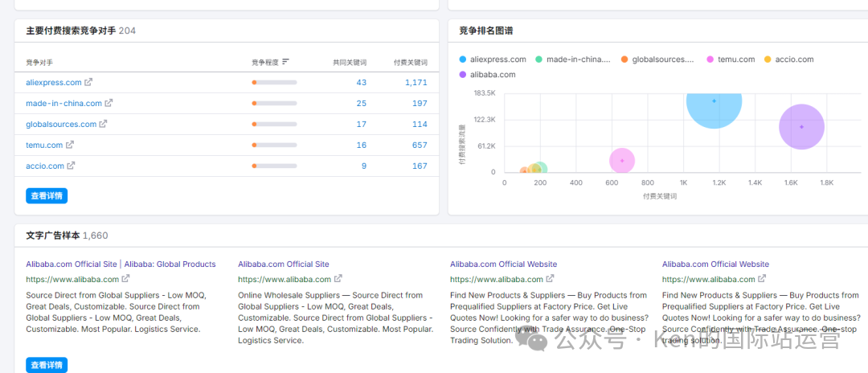Open external link icon beside temu.com
Screen dimensions: 868x373
point(70,145)
